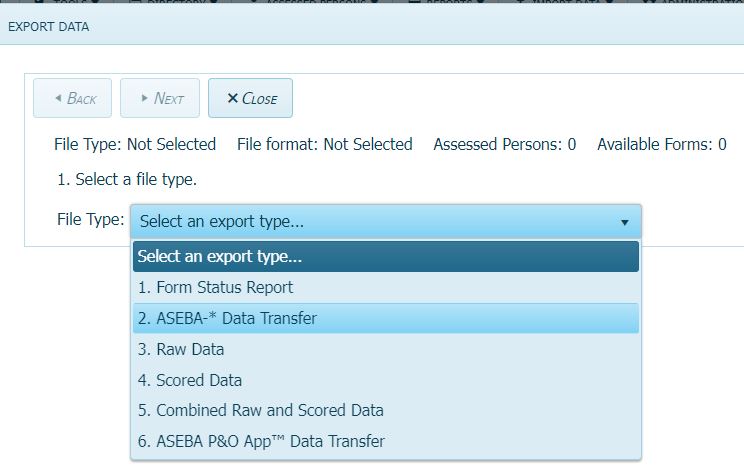
Task: Choose '5. Combined Raw and Scored Data'
Action: (386, 411)
